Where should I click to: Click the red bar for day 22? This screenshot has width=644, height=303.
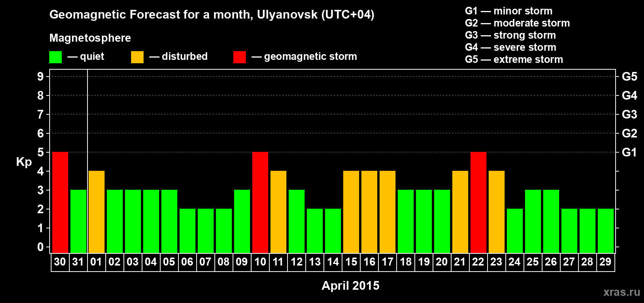pyautogui.click(x=478, y=203)
